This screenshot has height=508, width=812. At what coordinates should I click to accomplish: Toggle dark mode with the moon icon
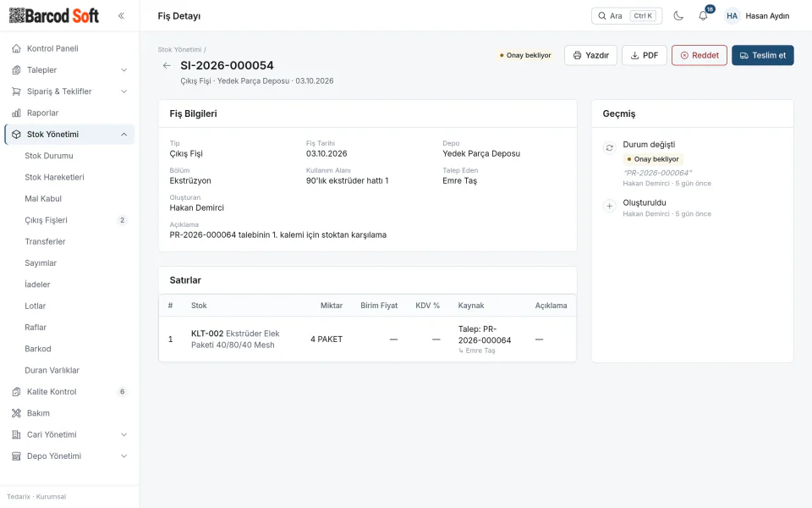678,15
